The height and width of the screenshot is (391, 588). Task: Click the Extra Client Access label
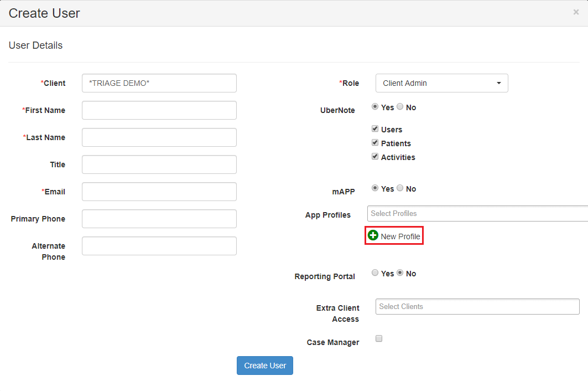pyautogui.click(x=337, y=313)
